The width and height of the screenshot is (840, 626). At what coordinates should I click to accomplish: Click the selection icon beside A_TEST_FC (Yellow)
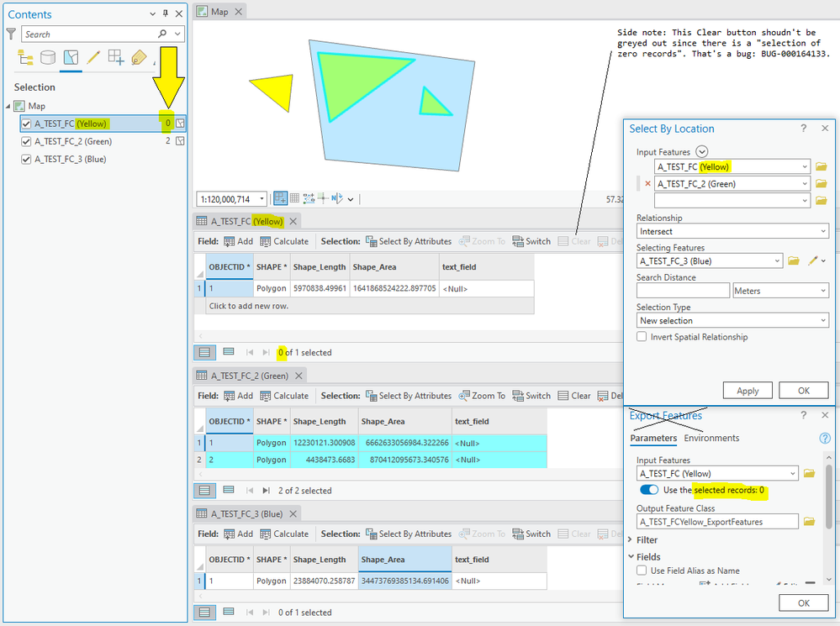click(x=181, y=124)
